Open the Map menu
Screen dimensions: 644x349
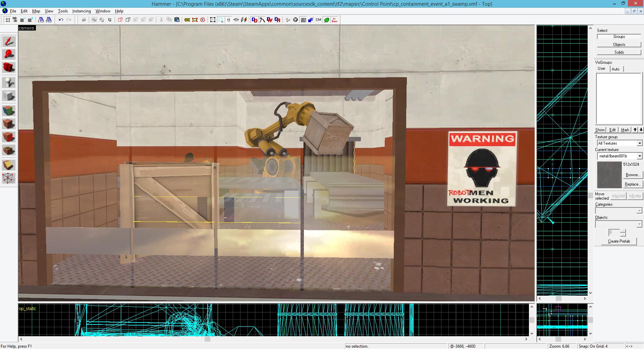click(x=36, y=11)
